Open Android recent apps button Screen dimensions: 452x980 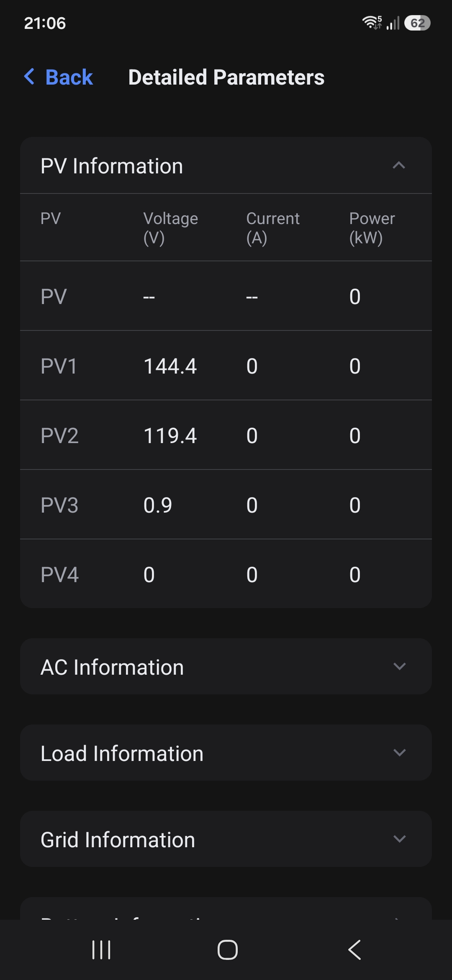(101, 949)
